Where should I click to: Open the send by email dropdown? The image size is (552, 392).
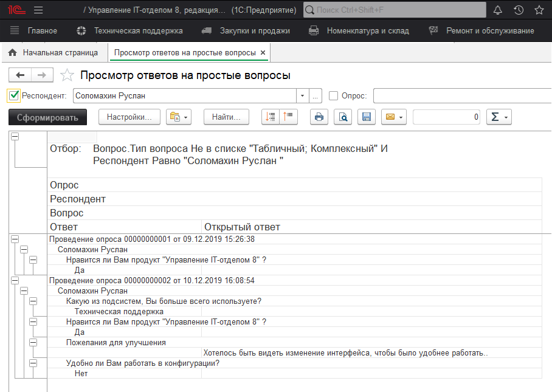click(x=393, y=117)
